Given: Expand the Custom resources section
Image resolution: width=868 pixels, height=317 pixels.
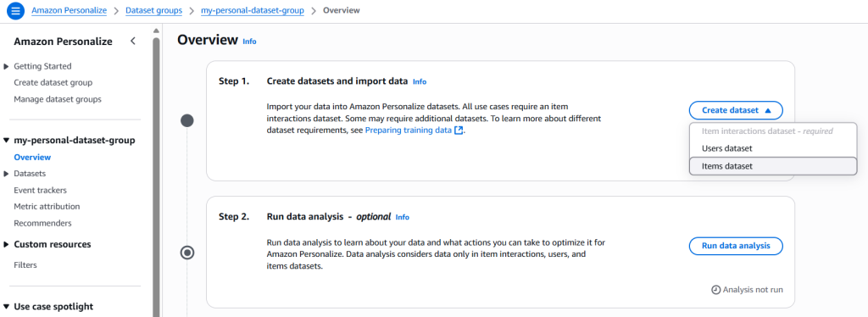Looking at the screenshot, I should tap(7, 244).
